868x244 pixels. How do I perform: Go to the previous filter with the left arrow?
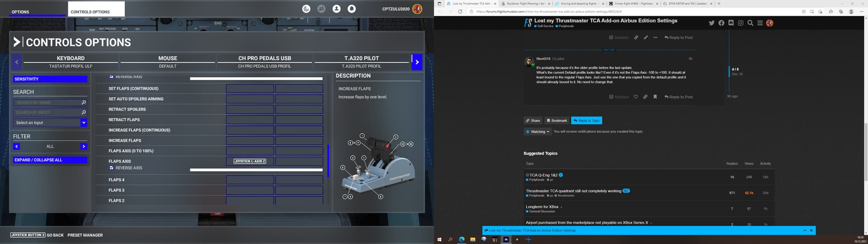[x=17, y=146]
